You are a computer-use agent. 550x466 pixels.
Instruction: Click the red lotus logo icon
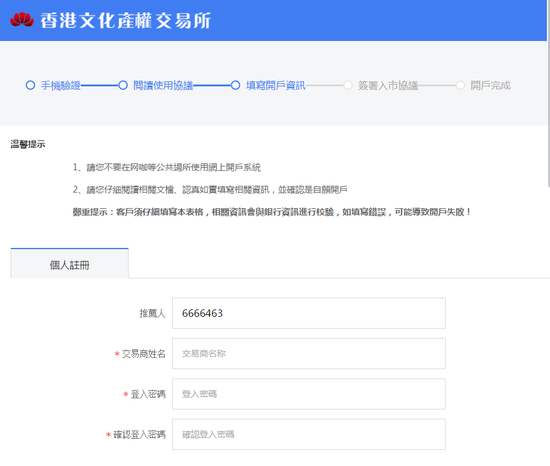click(x=22, y=20)
